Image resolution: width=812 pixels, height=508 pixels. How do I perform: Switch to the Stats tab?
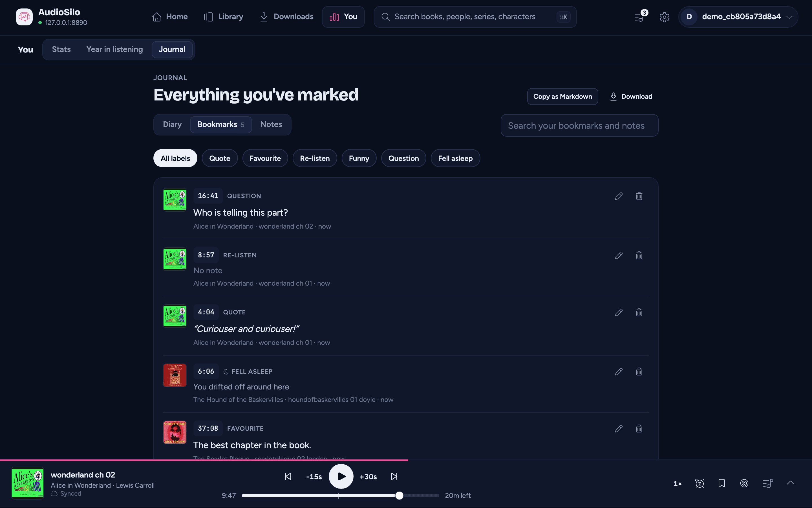click(61, 49)
